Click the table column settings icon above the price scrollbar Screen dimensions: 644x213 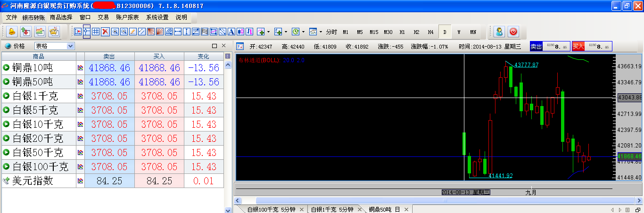(228, 57)
